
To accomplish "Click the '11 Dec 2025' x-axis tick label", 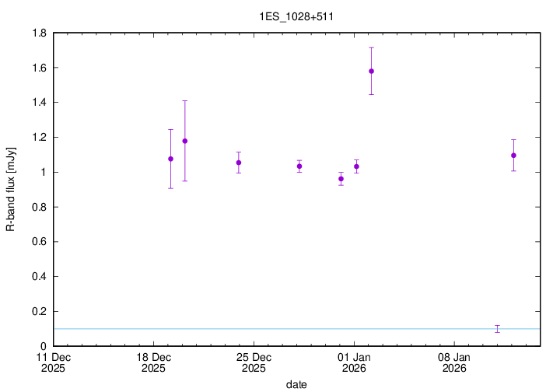I will coord(53,362).
